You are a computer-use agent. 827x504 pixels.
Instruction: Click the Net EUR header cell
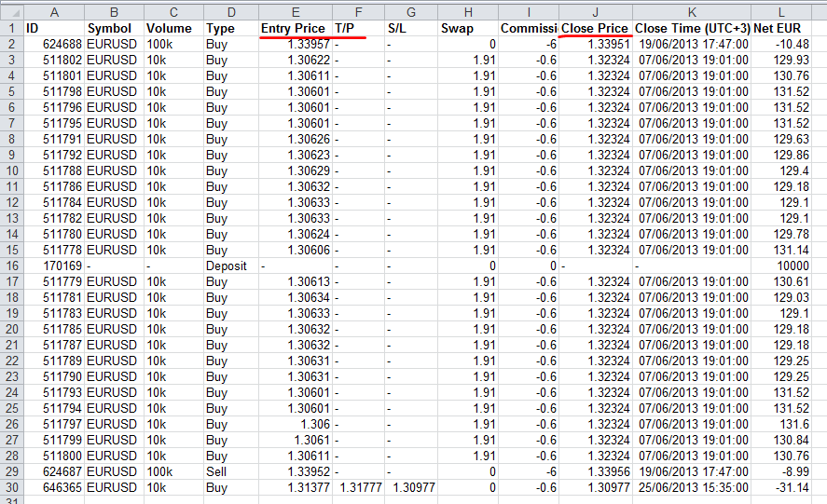[788, 28]
